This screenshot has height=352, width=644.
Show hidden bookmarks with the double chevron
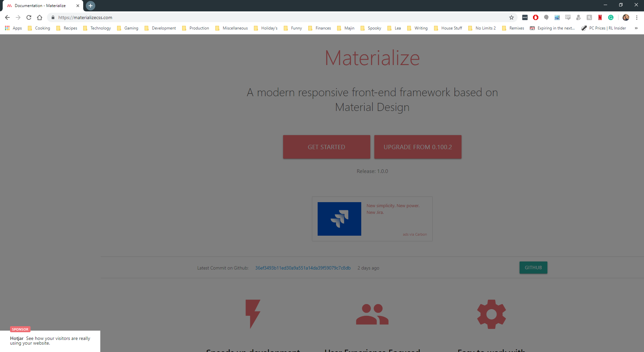click(x=636, y=28)
